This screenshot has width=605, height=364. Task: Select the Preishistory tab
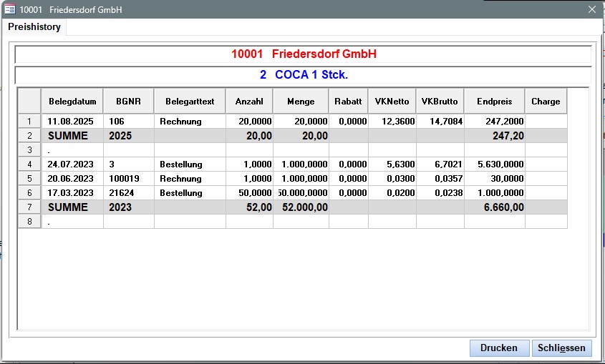(x=34, y=26)
